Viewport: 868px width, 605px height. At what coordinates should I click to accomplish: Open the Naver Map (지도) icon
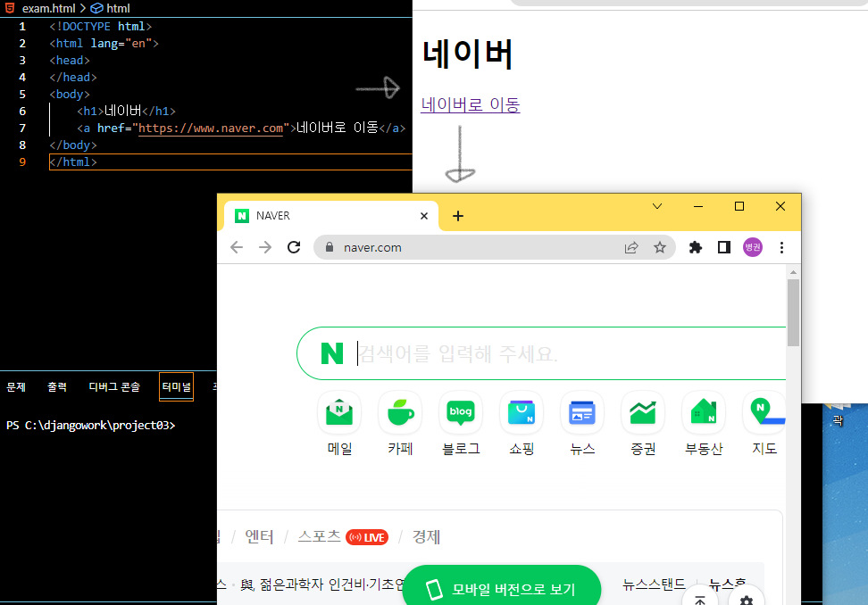click(764, 412)
